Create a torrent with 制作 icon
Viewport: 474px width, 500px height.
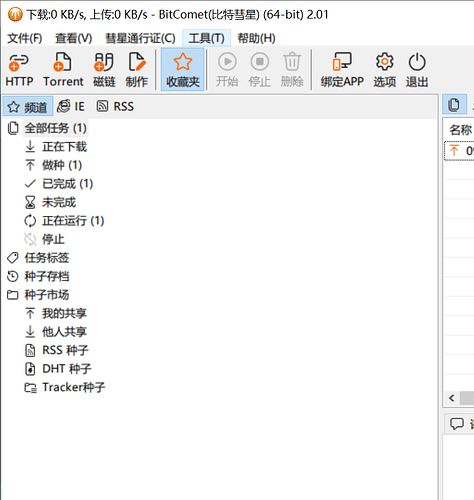tap(136, 69)
